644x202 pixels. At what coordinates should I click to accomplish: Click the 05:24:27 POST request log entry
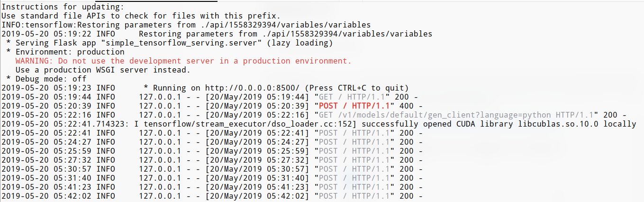click(x=212, y=142)
